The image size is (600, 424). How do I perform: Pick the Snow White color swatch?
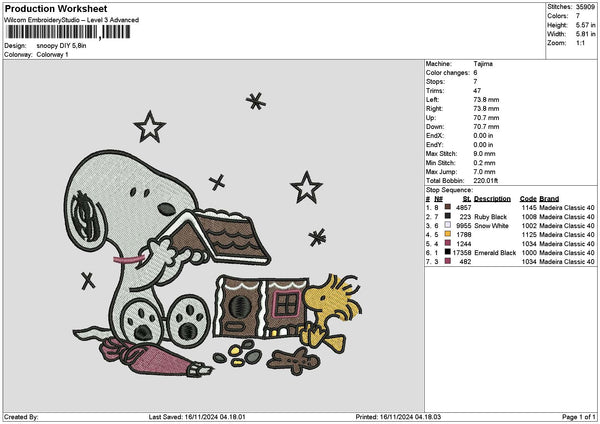point(447,225)
